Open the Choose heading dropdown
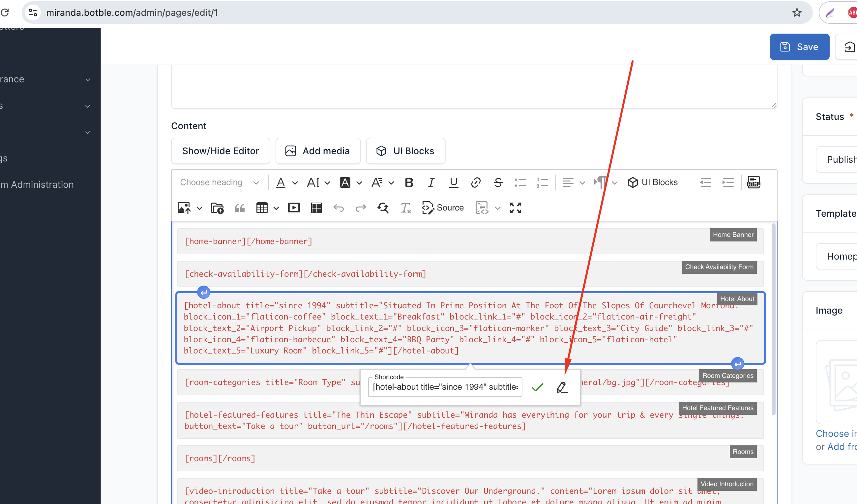 [x=220, y=182]
